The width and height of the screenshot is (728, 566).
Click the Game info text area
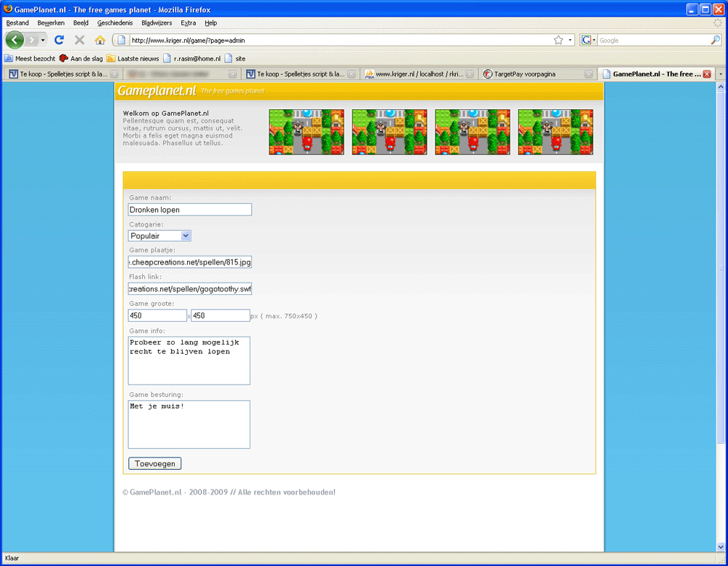[x=189, y=361]
